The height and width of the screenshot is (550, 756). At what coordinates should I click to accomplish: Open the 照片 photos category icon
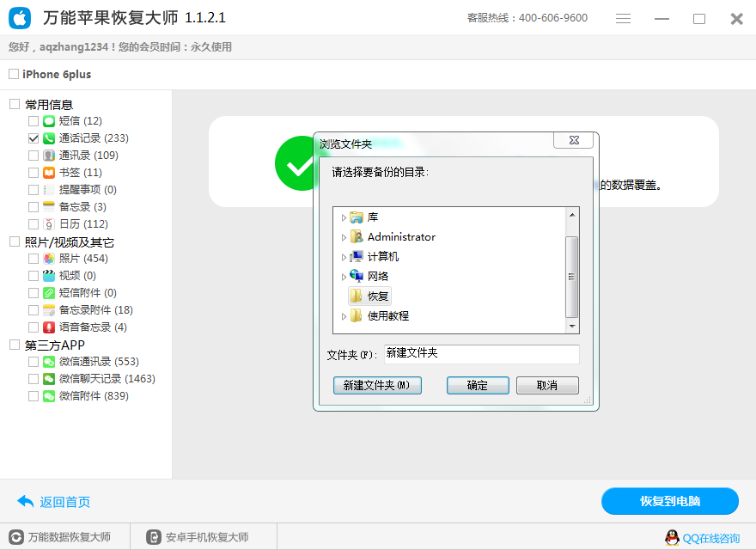[x=47, y=258]
